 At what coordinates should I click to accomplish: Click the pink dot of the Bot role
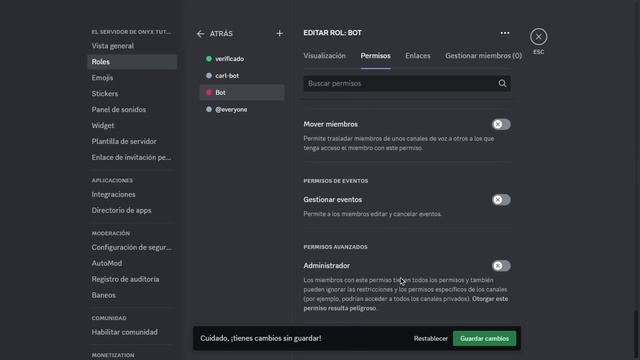tap(209, 93)
